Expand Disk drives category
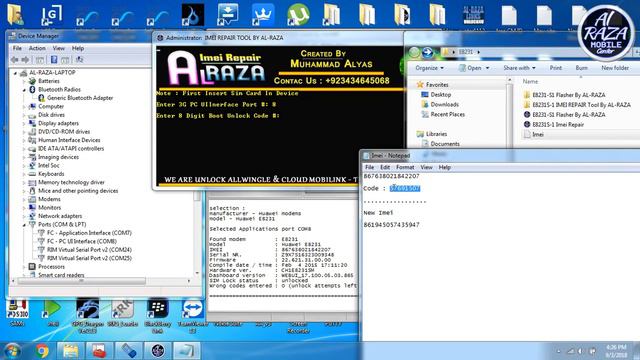The width and height of the screenshot is (640, 360). 24,115
